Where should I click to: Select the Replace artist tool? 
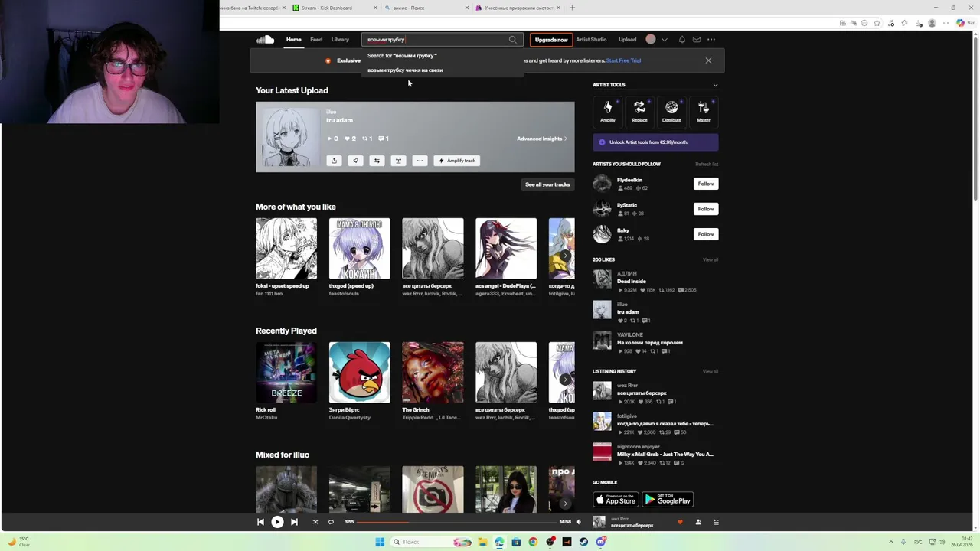pyautogui.click(x=639, y=111)
